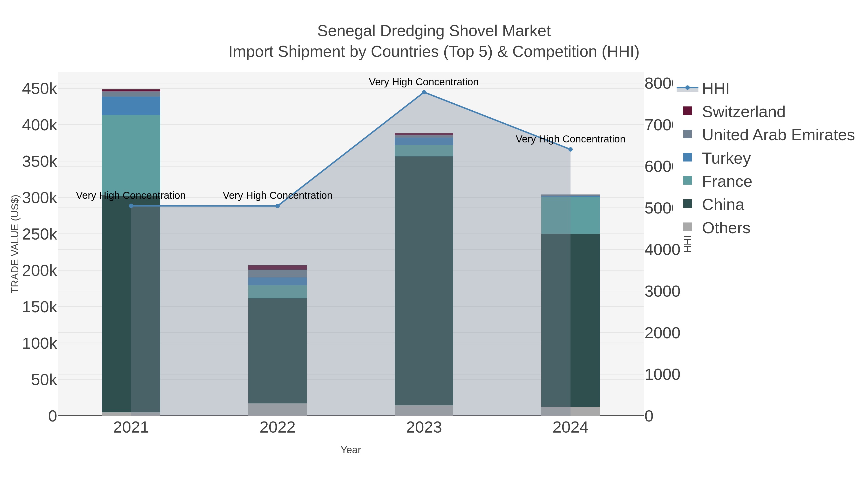
Task: Toggle United Arab Emirates legend entry
Action: 769,135
